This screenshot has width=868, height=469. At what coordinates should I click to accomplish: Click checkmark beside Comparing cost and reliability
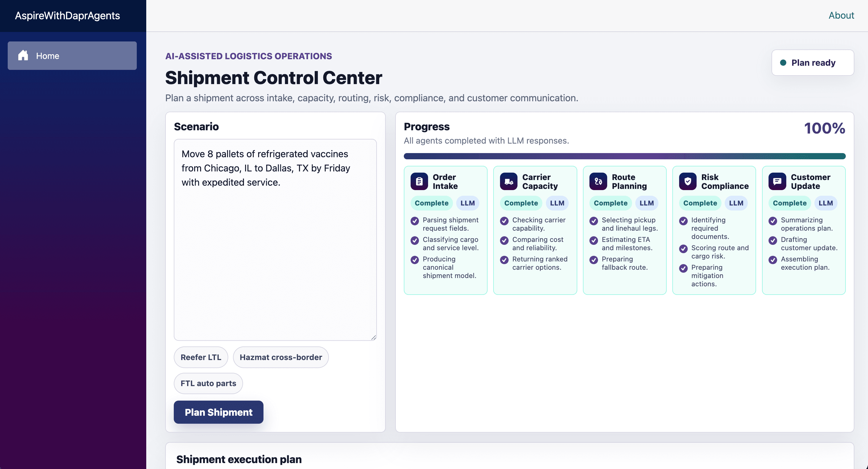(504, 240)
